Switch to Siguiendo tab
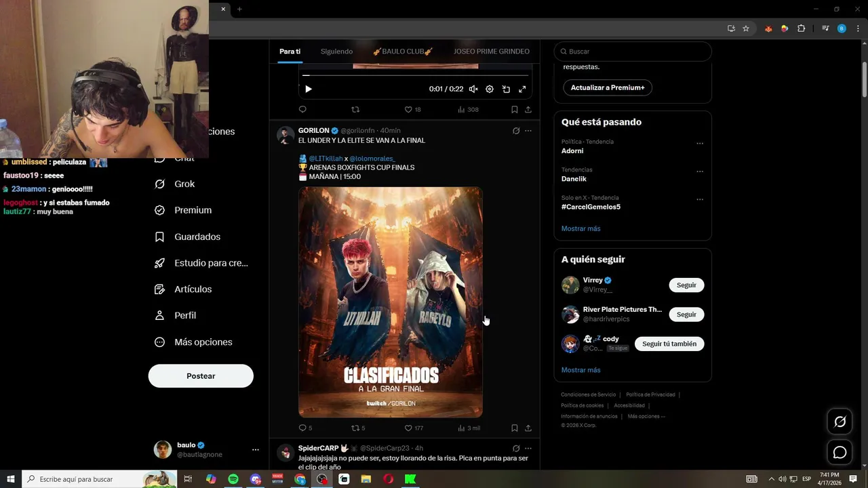The height and width of the screenshot is (488, 868). click(336, 52)
